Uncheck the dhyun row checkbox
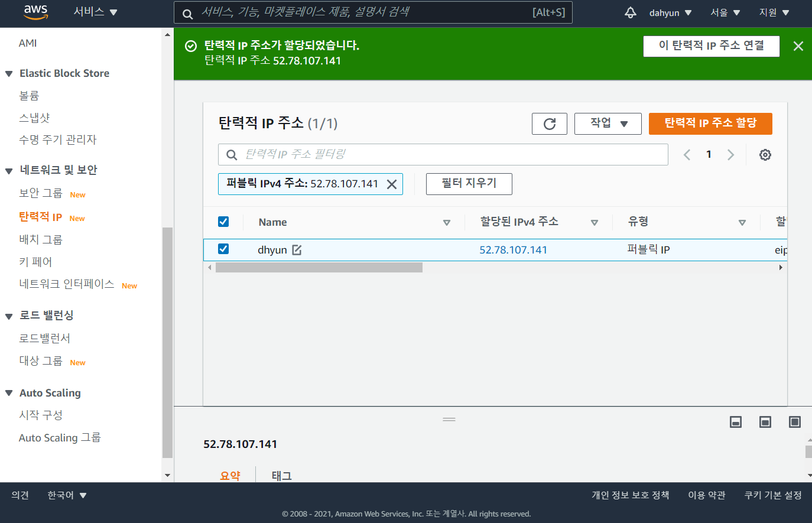The image size is (812, 523). [223, 249]
